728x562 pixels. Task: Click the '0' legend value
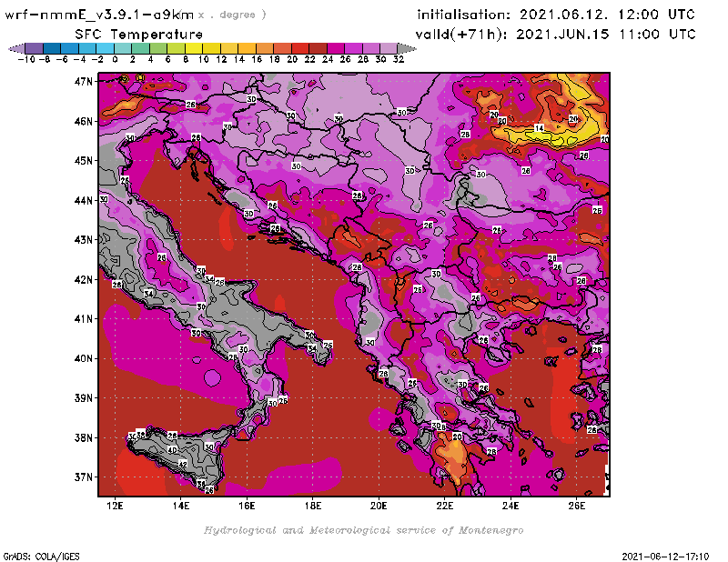[x=115, y=59]
